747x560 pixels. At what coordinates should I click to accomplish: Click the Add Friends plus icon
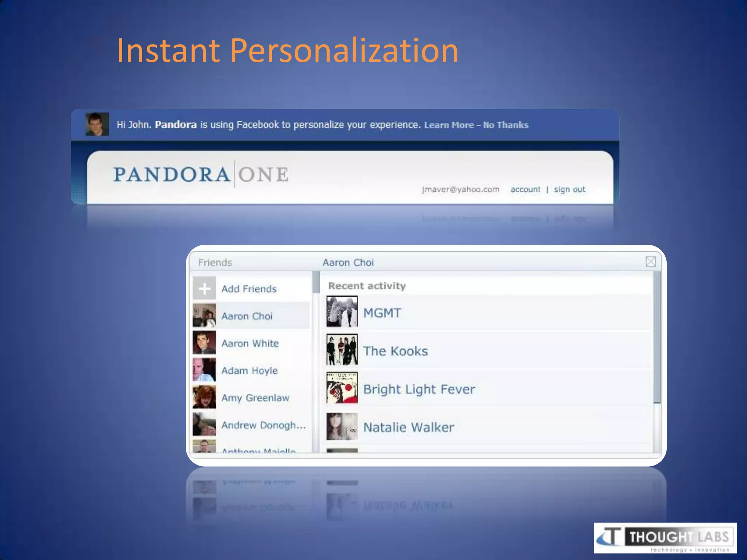(204, 288)
